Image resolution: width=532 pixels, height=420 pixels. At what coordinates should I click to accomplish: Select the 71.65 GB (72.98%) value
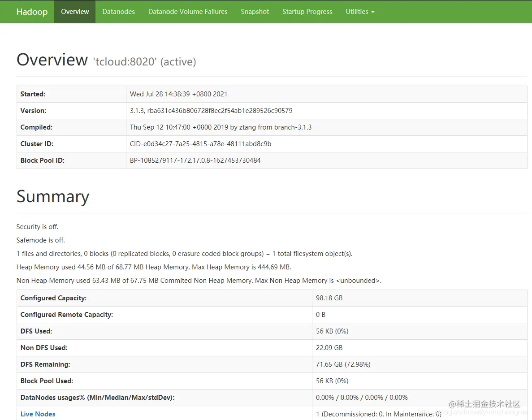[x=343, y=364]
